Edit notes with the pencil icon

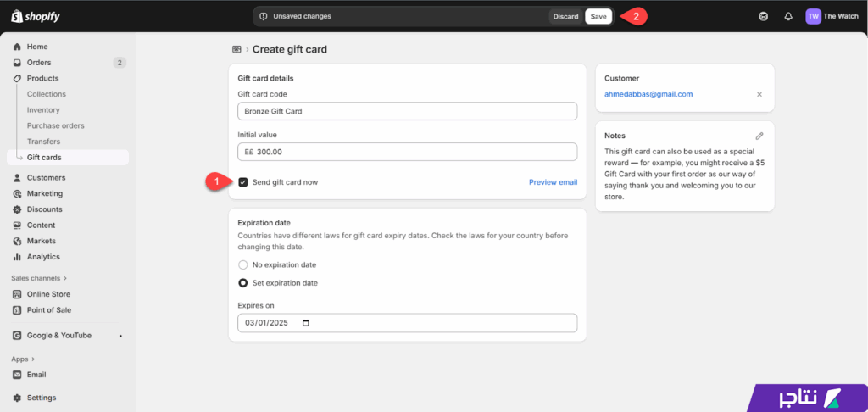coord(759,136)
